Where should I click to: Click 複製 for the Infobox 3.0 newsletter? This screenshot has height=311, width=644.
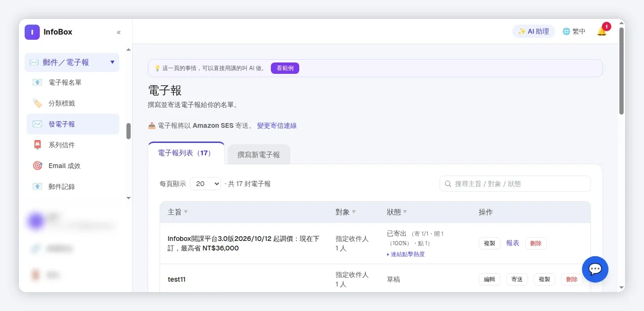[490, 243]
